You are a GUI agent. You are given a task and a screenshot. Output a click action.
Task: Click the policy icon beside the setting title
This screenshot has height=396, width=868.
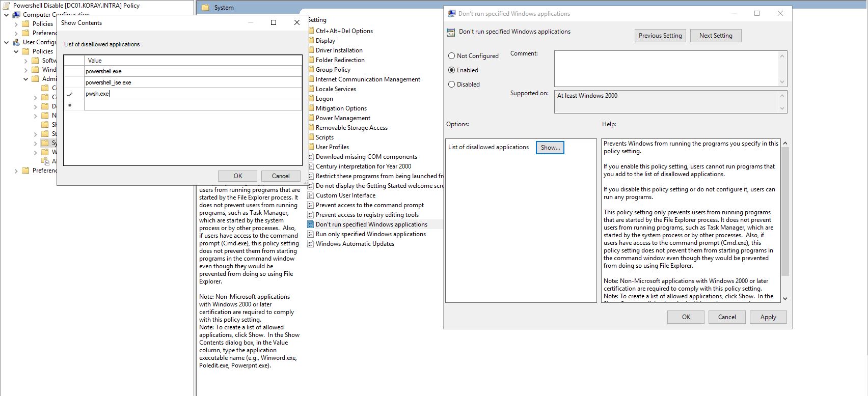(x=451, y=32)
